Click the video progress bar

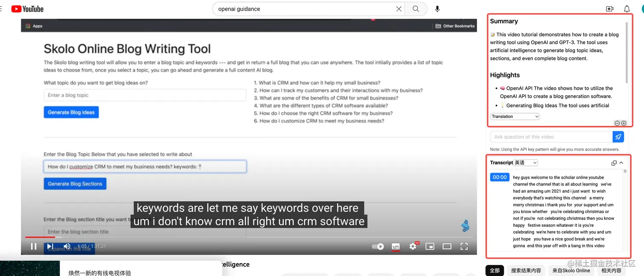(249, 237)
